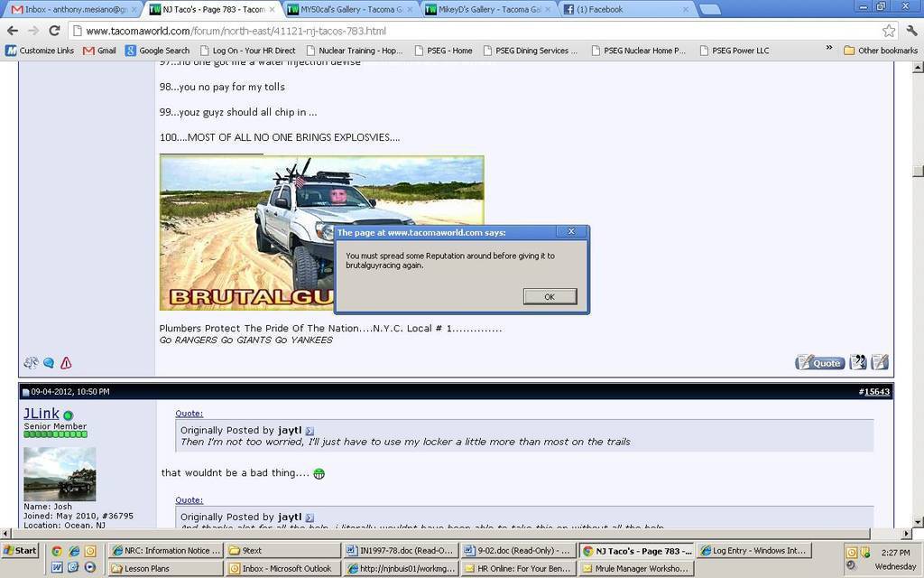Open the Google Search bookmark
924x578 pixels.
tap(157, 51)
